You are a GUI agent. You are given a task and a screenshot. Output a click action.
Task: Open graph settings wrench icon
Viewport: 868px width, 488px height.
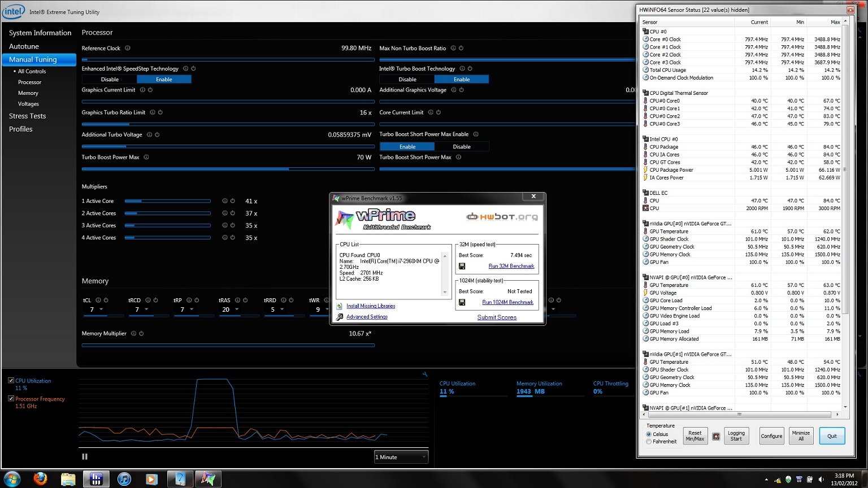pyautogui.click(x=425, y=374)
